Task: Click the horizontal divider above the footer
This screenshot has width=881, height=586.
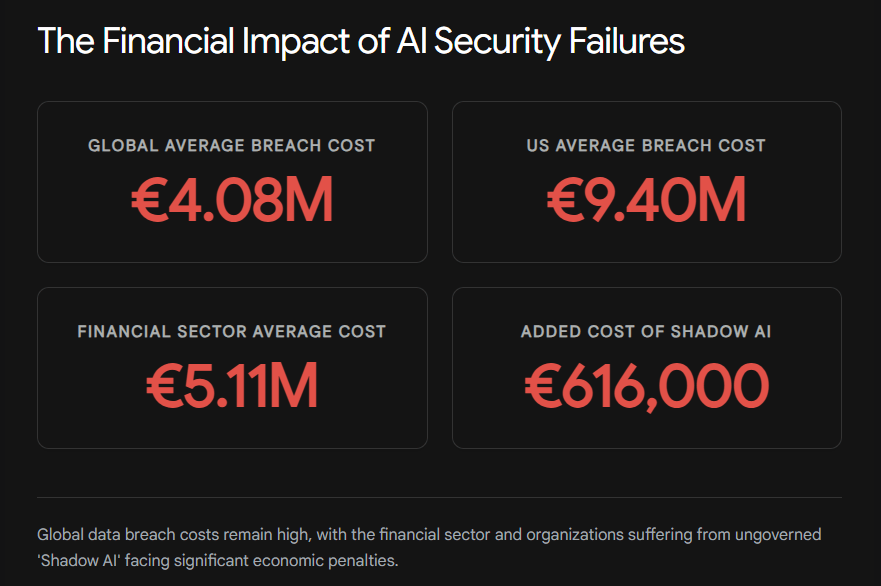Action: click(440, 497)
